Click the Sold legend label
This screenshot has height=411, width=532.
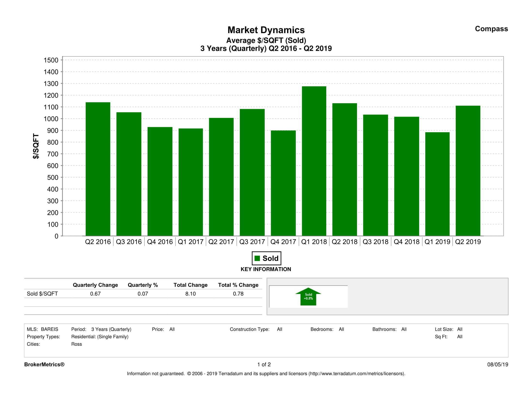270,258
